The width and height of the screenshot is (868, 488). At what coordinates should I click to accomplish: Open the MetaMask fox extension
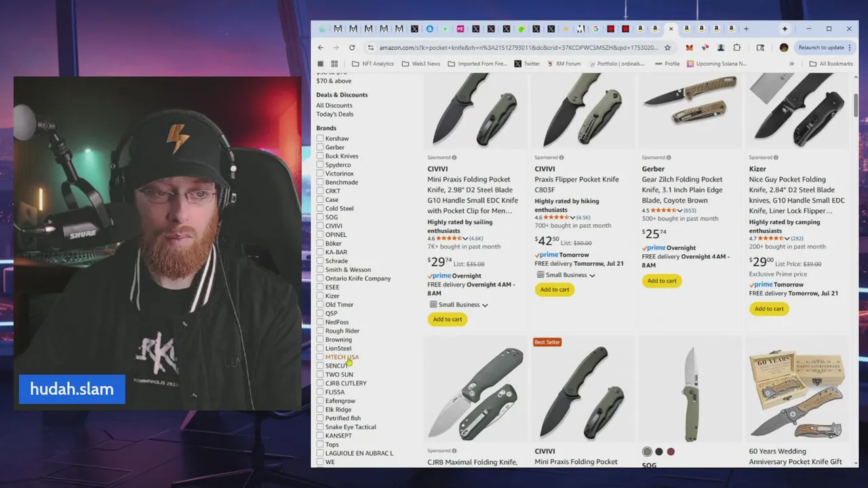[x=689, y=47]
